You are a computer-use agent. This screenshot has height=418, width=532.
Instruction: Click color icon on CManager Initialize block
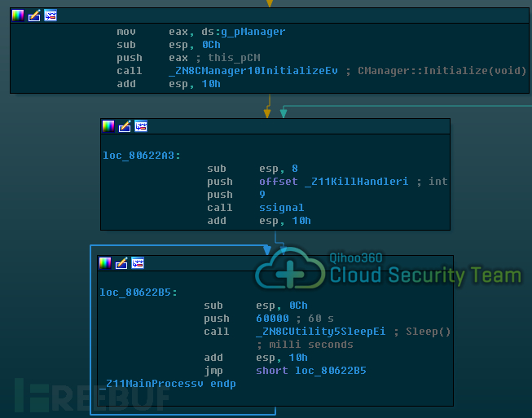[x=18, y=15]
